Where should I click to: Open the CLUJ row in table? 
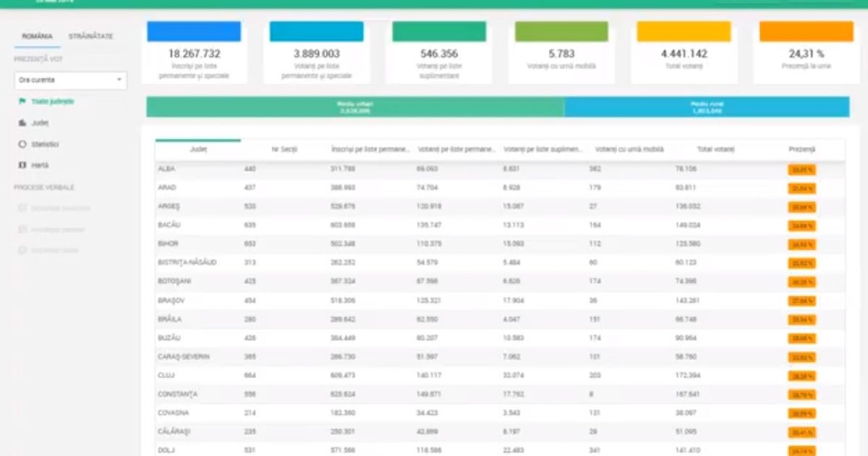pos(500,376)
